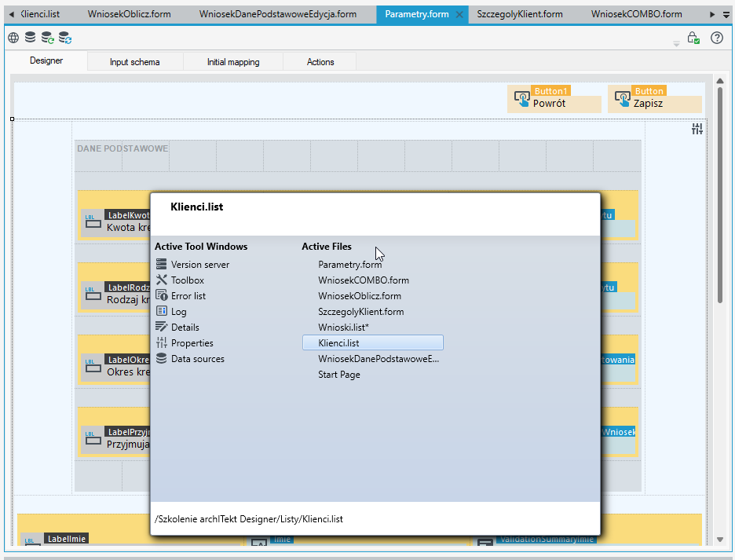Choose WniosekDanePodstawoweE... in Active Files list

click(373, 359)
